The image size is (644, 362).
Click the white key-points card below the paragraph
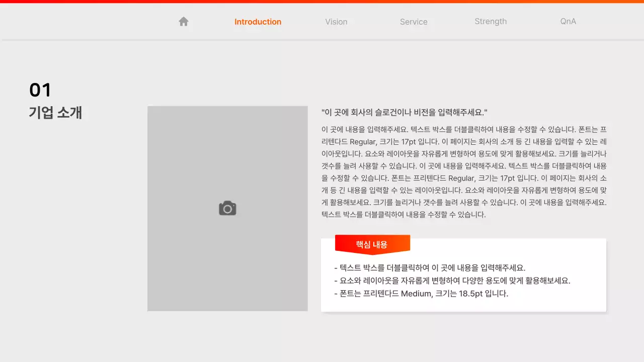pos(463,275)
